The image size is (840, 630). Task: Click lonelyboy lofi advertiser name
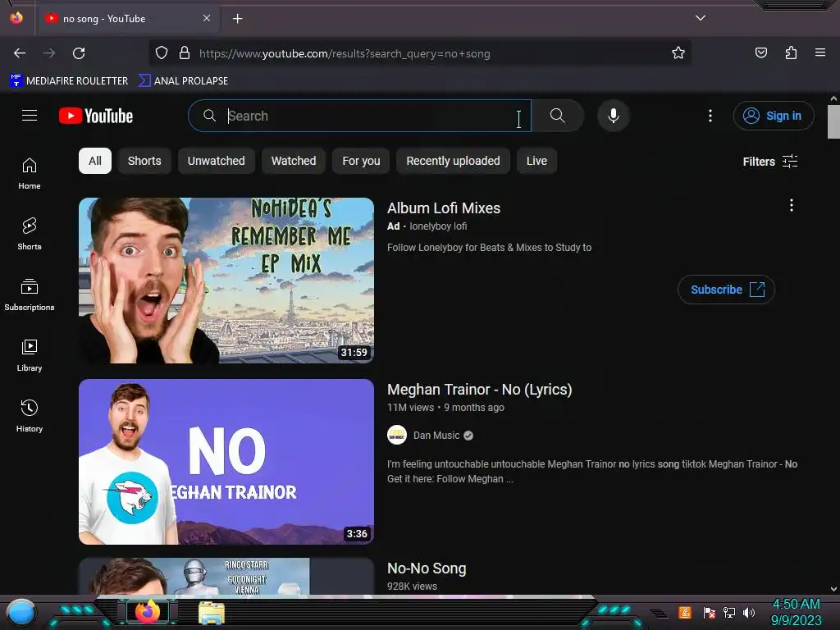pos(438,226)
